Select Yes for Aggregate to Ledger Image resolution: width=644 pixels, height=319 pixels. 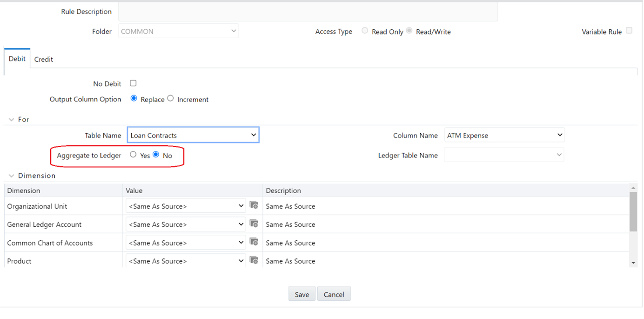click(133, 154)
